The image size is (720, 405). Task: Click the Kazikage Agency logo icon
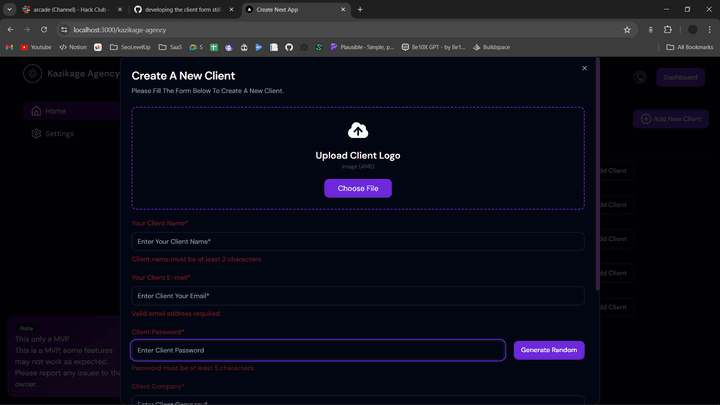(x=33, y=73)
